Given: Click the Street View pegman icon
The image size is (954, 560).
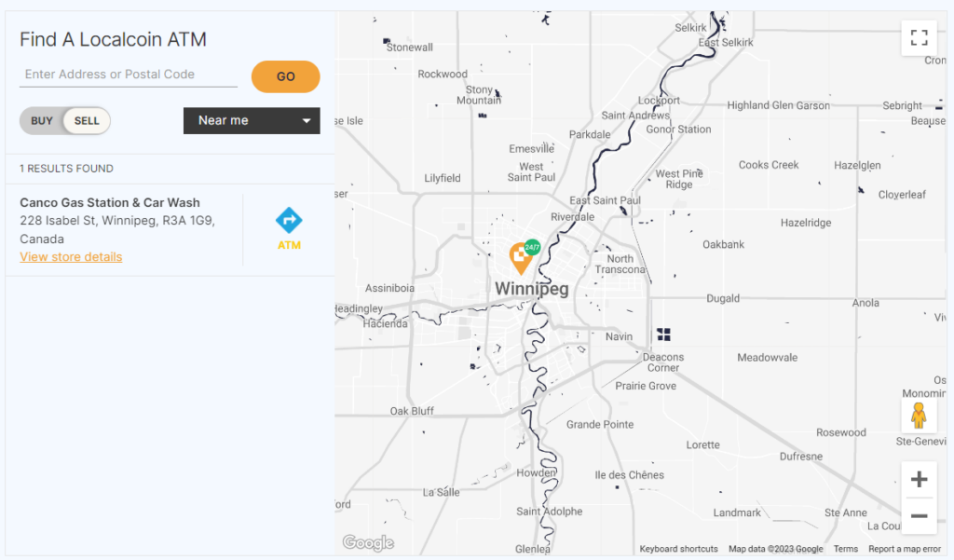Looking at the screenshot, I should [x=919, y=416].
